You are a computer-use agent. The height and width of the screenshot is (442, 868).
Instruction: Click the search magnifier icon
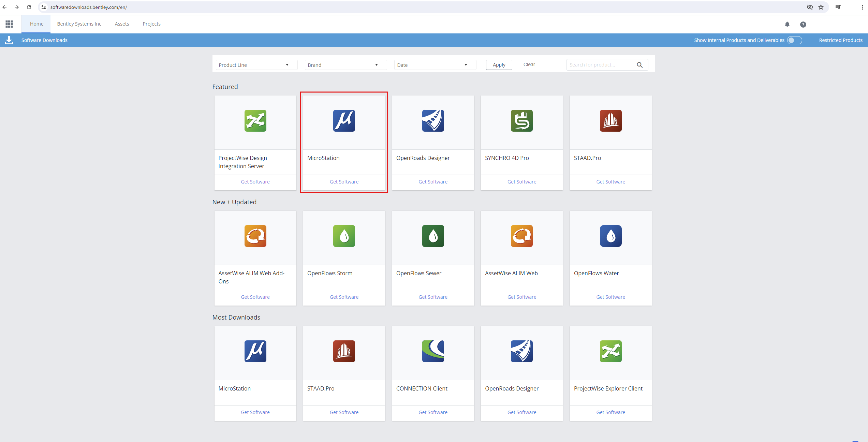pyautogui.click(x=640, y=65)
